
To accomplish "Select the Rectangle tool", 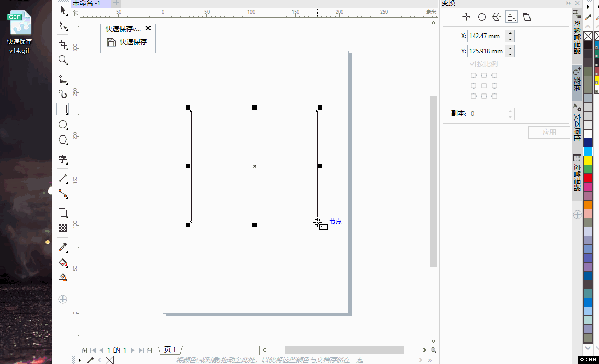I will point(63,110).
